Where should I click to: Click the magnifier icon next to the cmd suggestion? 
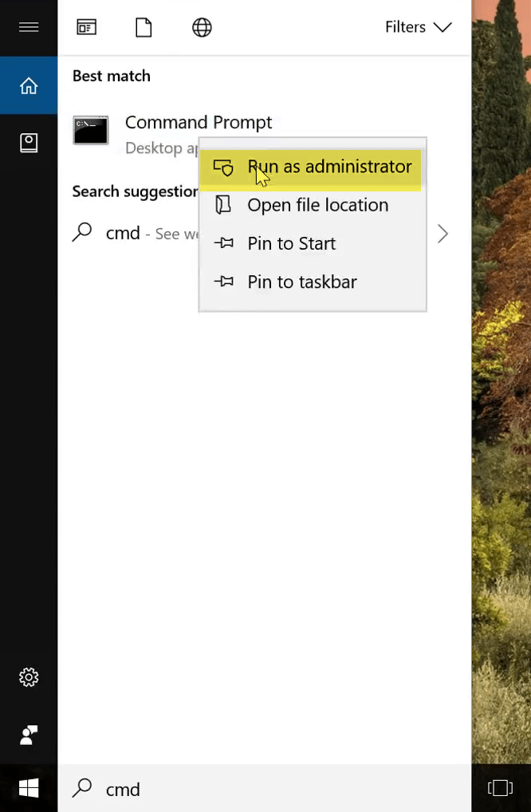tap(82, 233)
